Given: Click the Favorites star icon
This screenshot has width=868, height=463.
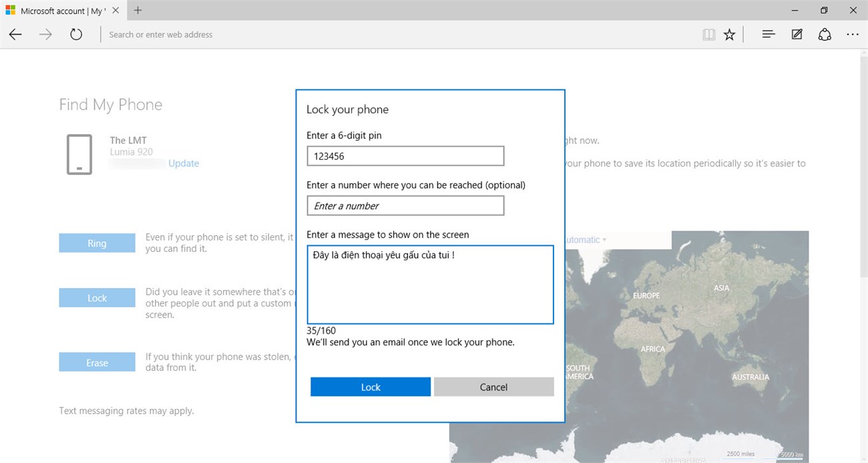Looking at the screenshot, I should click(729, 35).
